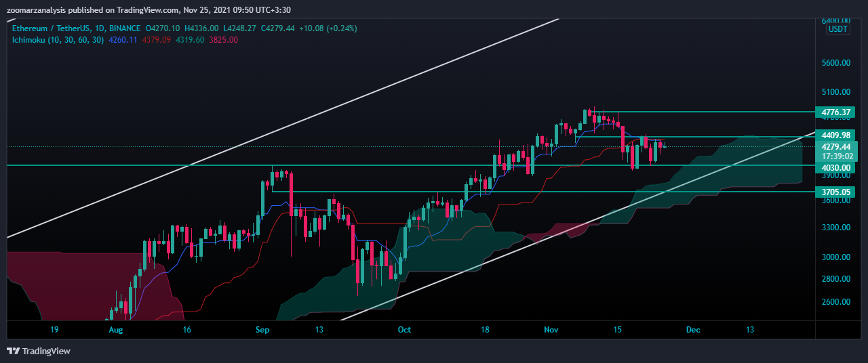Click the current price tag 4279.44
The width and height of the screenshot is (868, 363).
tap(835, 146)
